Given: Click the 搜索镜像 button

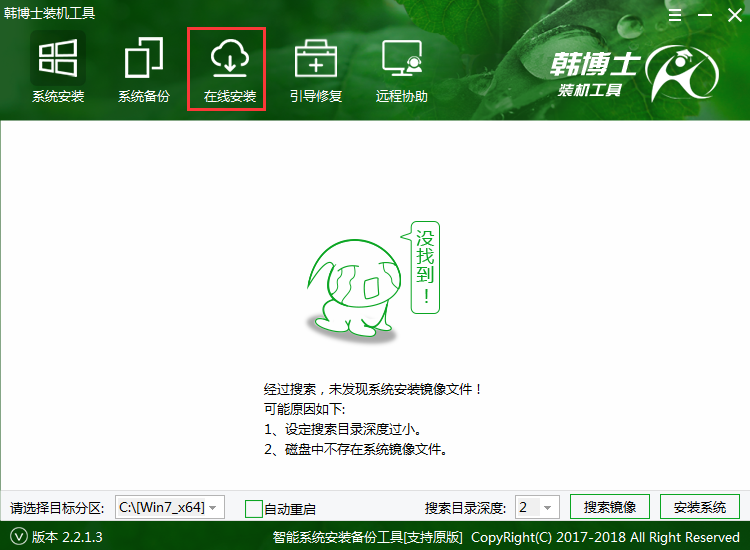Looking at the screenshot, I should [x=610, y=507].
